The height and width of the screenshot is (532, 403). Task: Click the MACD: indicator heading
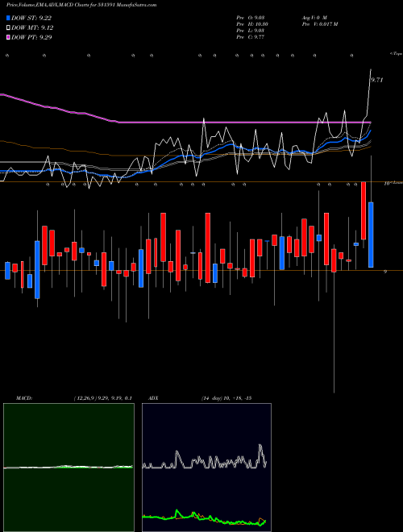pyautogui.click(x=23, y=398)
